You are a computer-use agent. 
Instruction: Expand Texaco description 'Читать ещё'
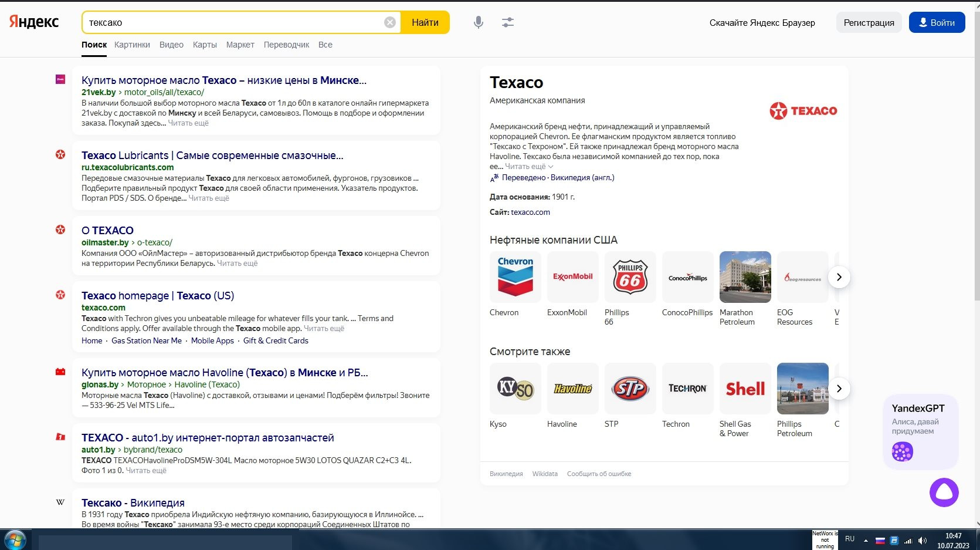[x=529, y=167]
